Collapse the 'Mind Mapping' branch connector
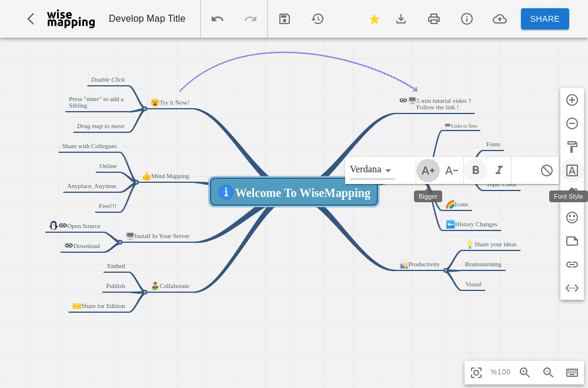This screenshot has height=388, width=588. 136,182
